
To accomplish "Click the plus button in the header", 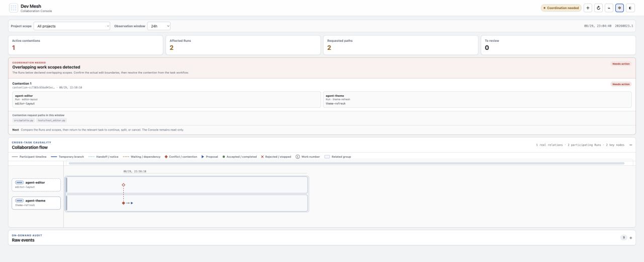I will click(x=588, y=8).
